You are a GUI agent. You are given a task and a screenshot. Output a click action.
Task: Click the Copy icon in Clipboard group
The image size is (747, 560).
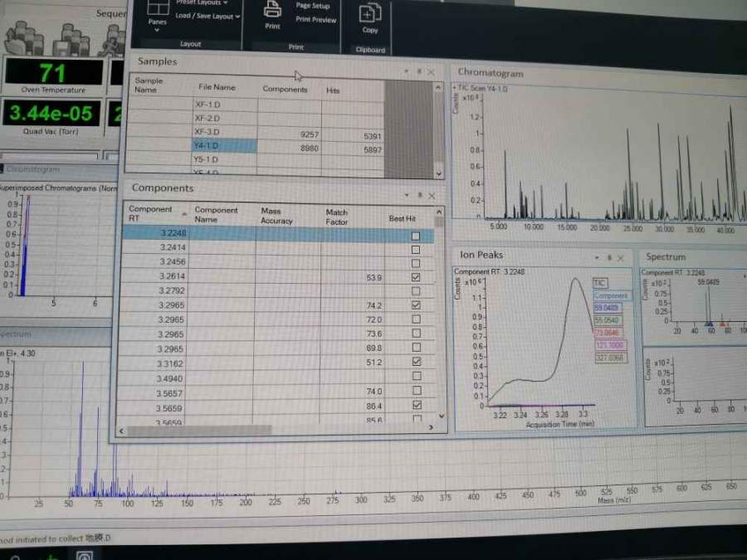370,14
